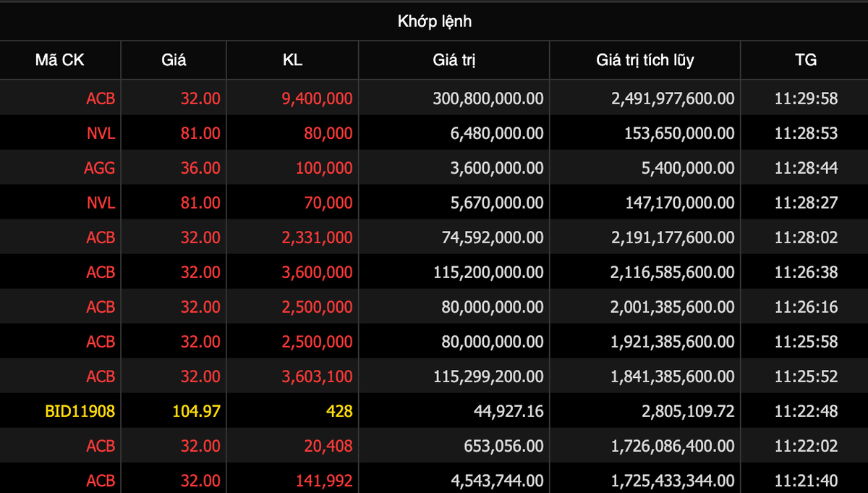The width and height of the screenshot is (868, 493).
Task: Select the first NVL ticker symbol
Action: 102,132
